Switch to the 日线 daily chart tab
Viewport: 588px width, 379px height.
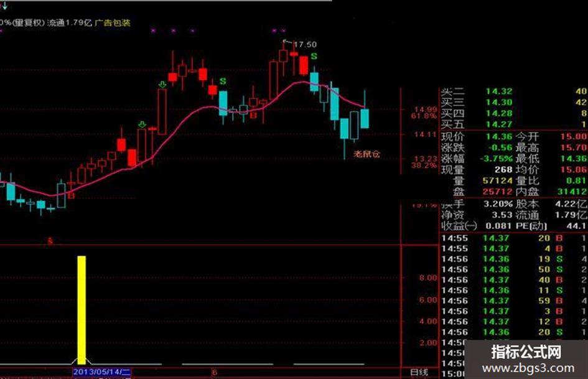click(x=419, y=372)
